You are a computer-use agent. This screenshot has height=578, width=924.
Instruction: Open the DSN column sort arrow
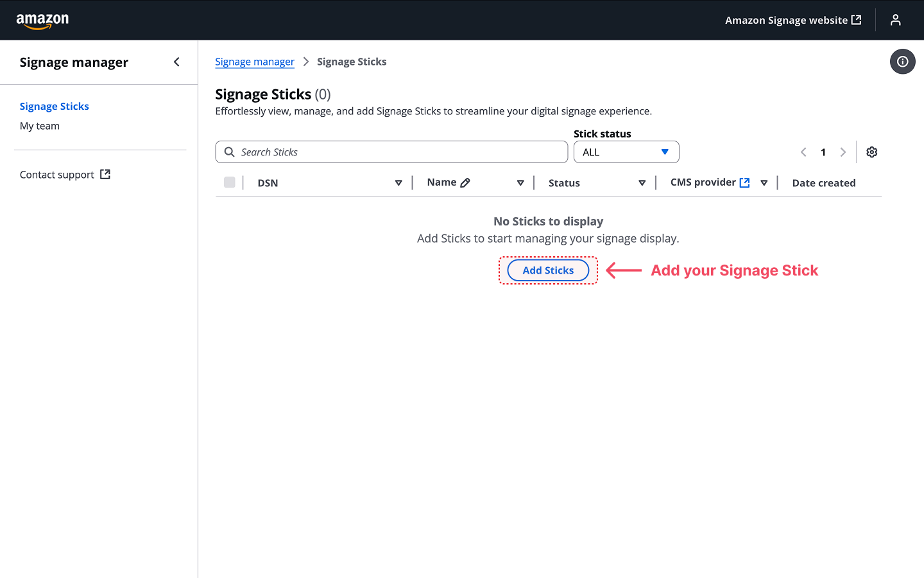point(398,183)
